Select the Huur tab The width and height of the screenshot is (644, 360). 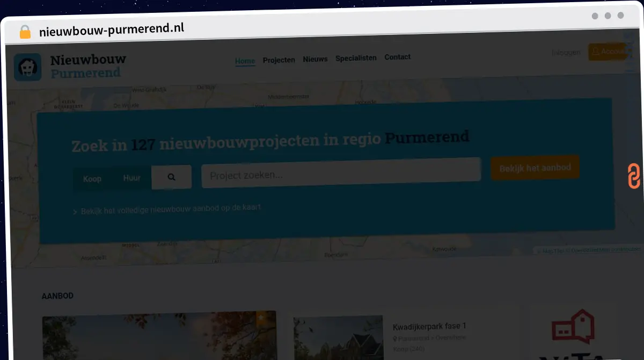tap(131, 178)
